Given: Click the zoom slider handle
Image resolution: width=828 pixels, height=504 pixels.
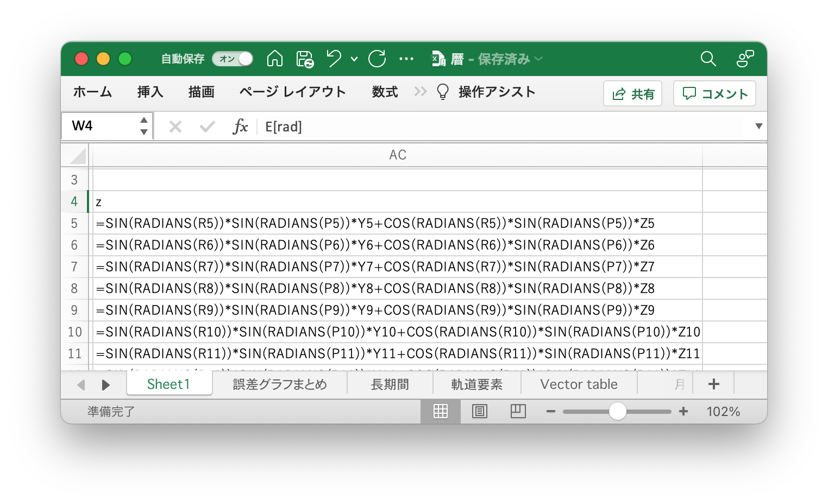Looking at the screenshot, I should pyautogui.click(x=617, y=411).
